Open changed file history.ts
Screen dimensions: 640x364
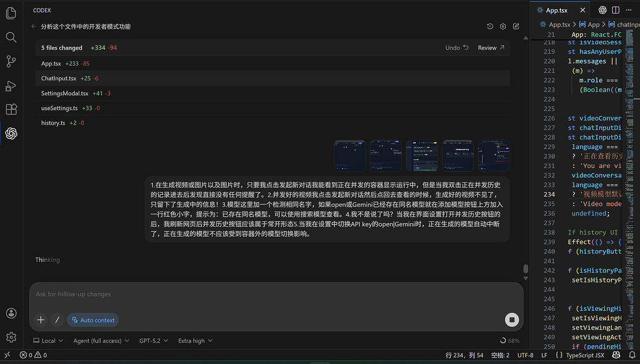tap(273, 122)
